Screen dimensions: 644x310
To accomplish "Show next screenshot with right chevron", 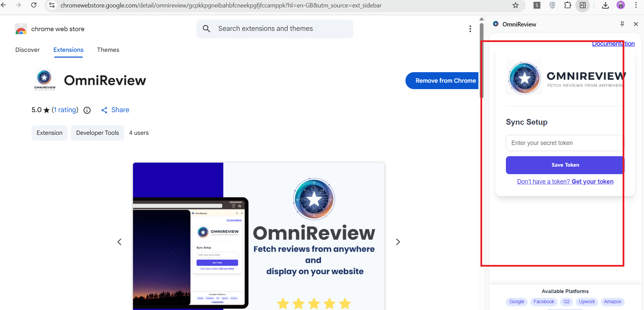I will click(x=398, y=242).
